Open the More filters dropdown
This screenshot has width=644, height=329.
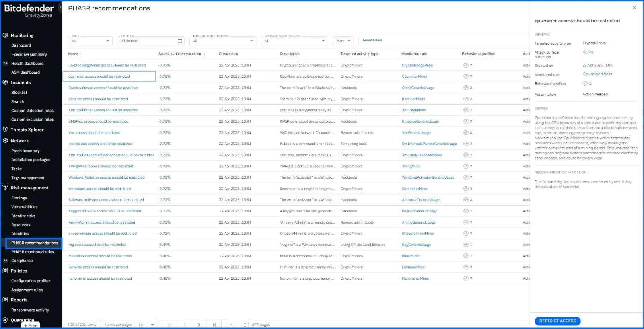pyautogui.click(x=343, y=41)
